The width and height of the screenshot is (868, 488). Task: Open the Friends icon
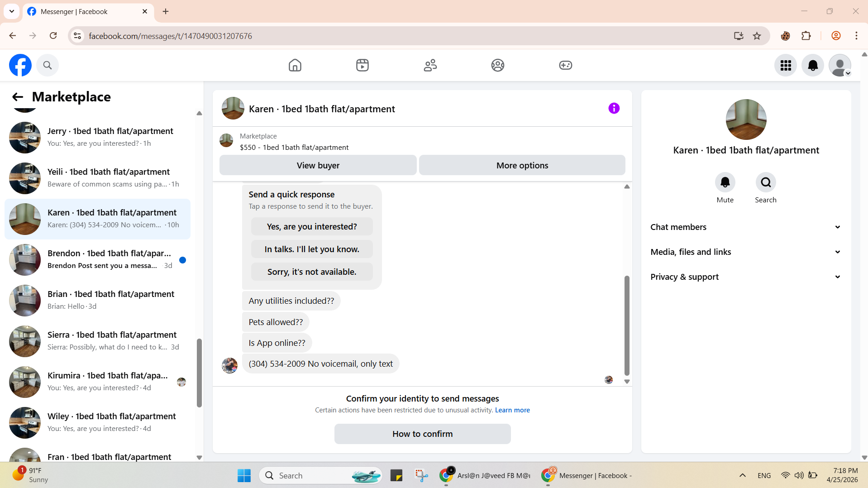(430, 65)
